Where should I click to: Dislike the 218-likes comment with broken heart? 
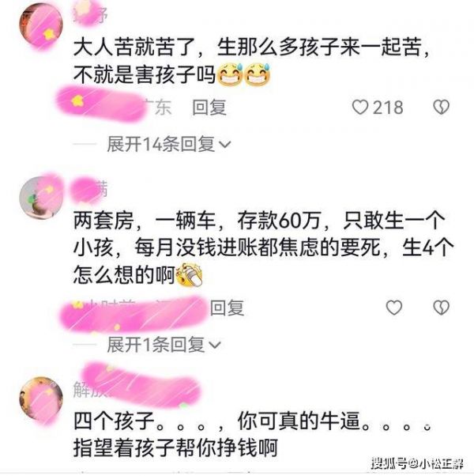[x=442, y=108]
